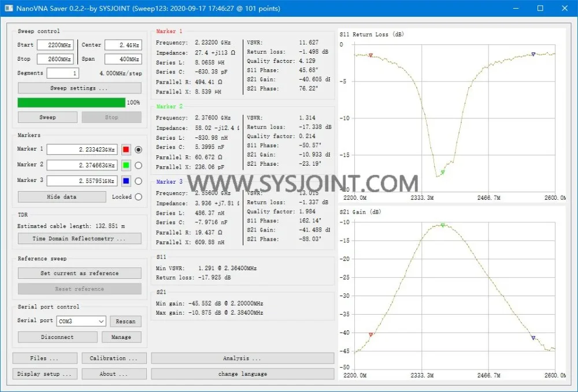This screenshot has width=578, height=392.
Task: Click blue marker triangle on S21 Gain chart
Action: (x=533, y=338)
